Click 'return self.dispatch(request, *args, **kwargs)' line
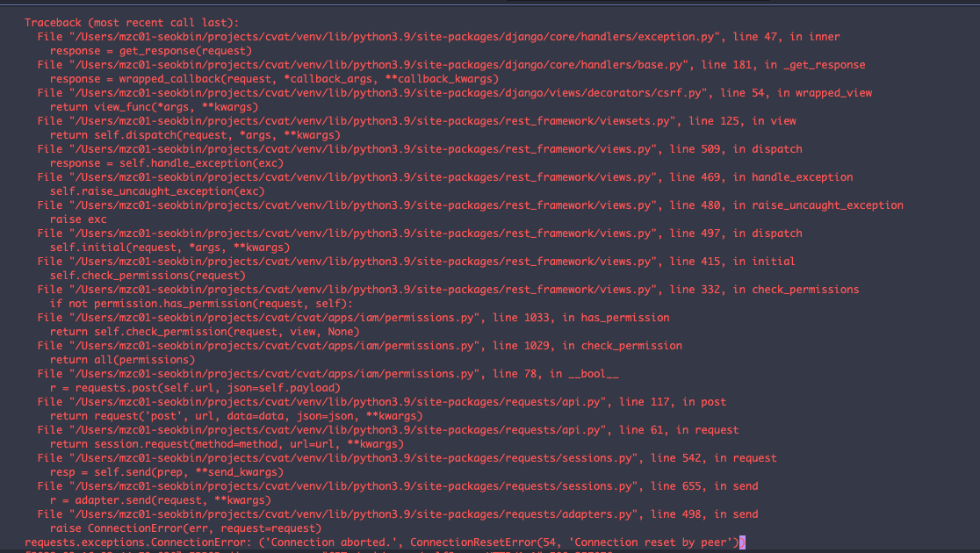This screenshot has width=980, height=553. (195, 135)
